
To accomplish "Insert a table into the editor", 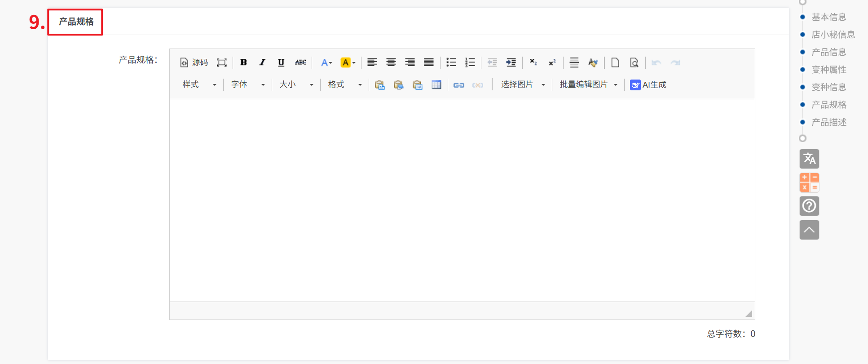I will click(436, 85).
